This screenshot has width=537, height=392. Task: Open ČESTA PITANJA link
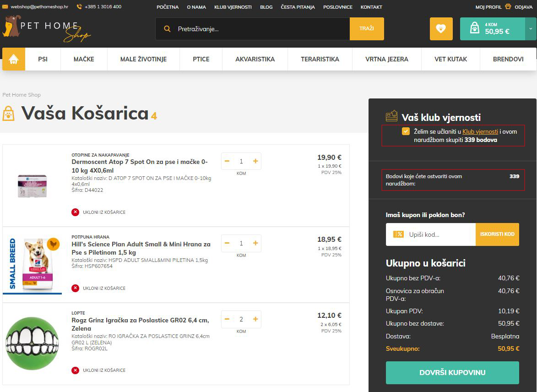point(298,7)
